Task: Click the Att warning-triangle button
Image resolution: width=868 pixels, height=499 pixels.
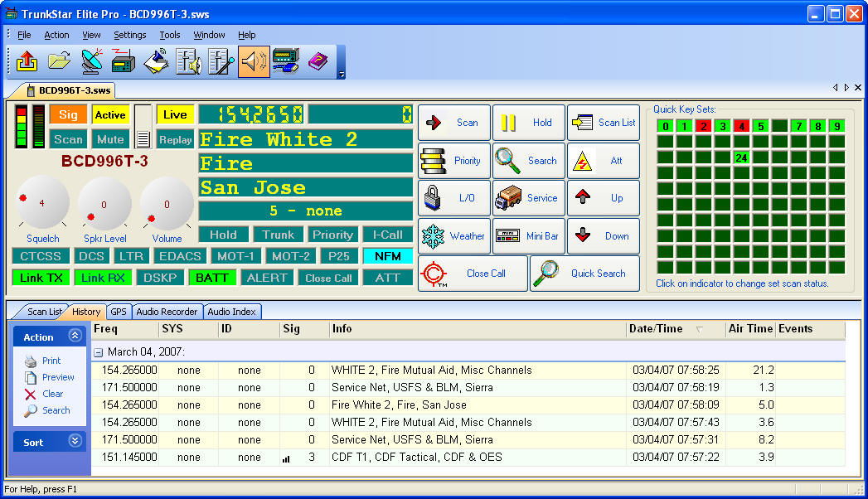Action: coord(604,161)
